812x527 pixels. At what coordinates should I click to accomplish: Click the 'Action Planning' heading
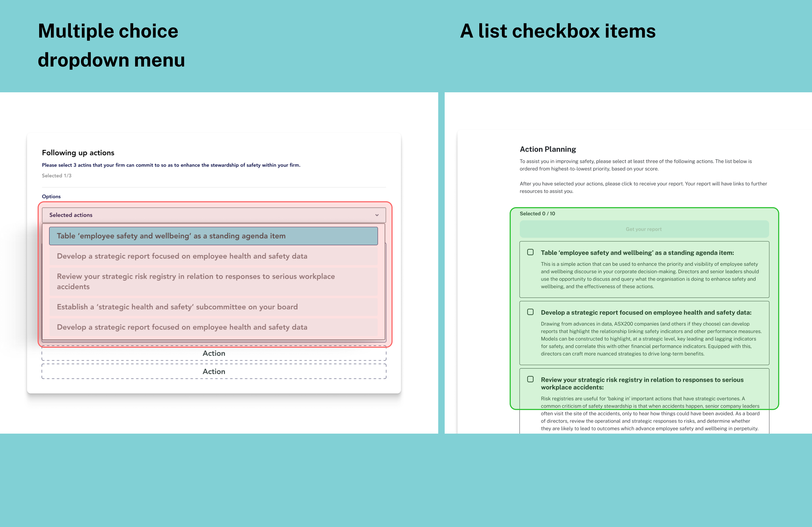[548, 149]
